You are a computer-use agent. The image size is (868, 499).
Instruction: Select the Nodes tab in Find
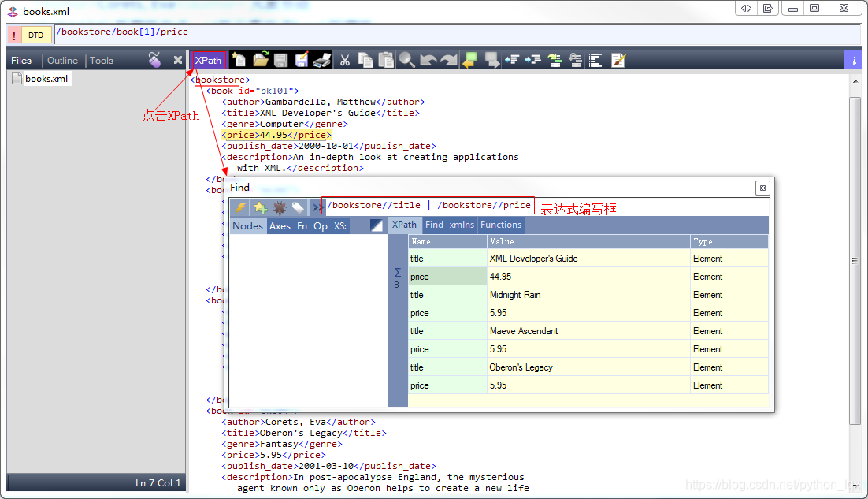[x=247, y=225]
